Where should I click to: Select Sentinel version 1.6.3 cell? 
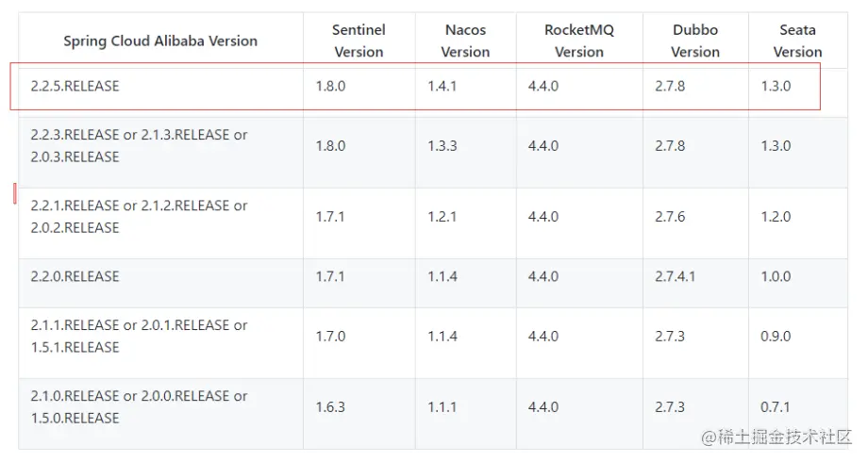(330, 406)
